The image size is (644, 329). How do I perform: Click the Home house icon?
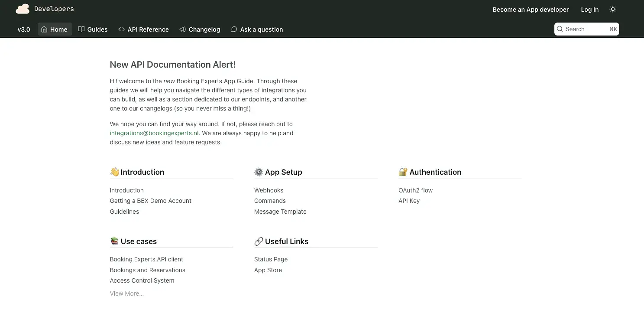click(x=44, y=29)
